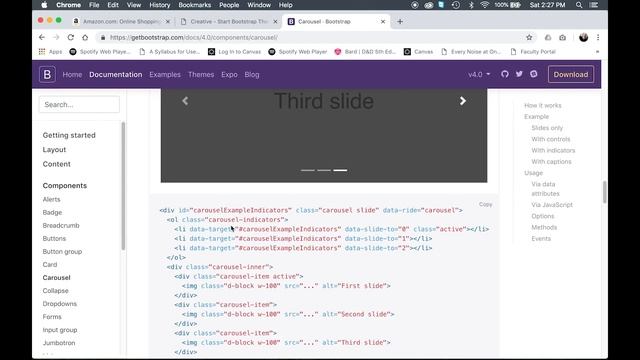This screenshot has height=360, width=640.
Task: Open the Bookmarks menu
Action: click(195, 5)
